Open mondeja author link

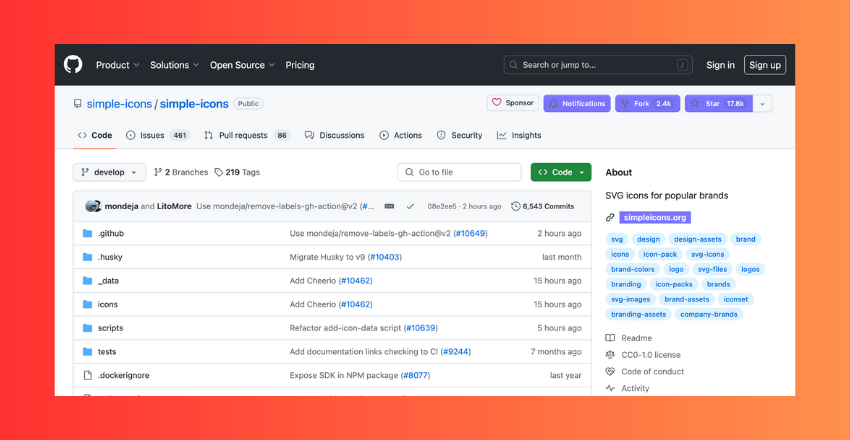(x=121, y=206)
